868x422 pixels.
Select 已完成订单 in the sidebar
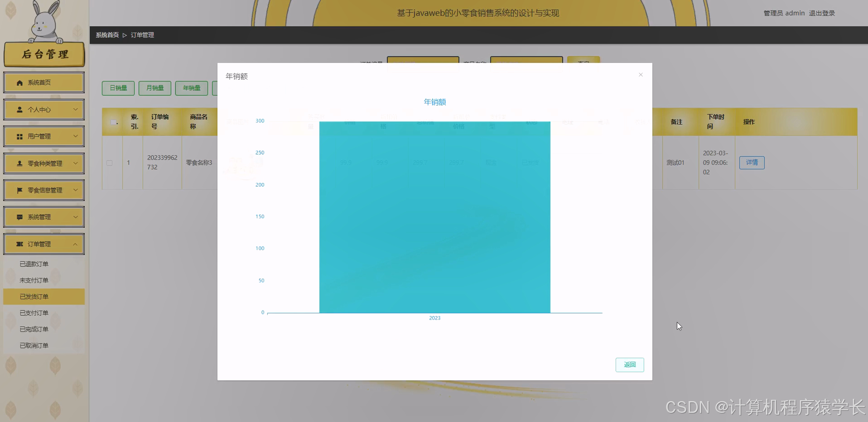click(34, 329)
